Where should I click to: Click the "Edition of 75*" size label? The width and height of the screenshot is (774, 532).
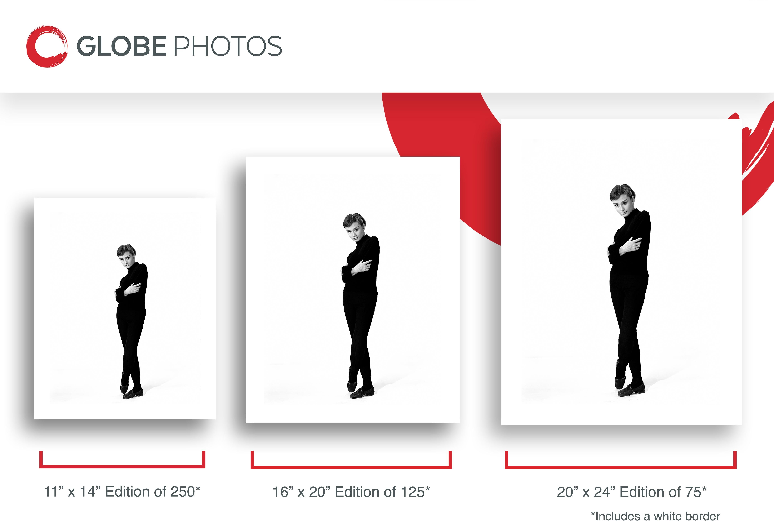click(631, 492)
